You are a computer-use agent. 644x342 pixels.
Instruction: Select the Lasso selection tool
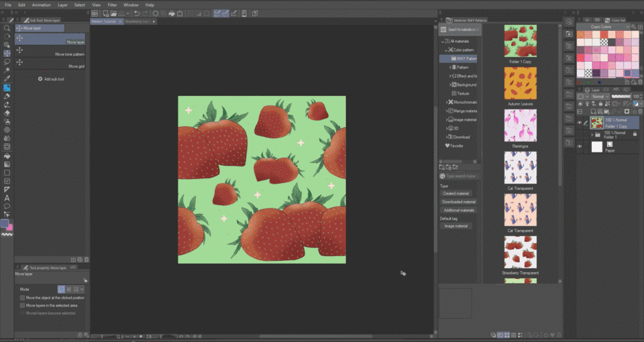click(x=7, y=61)
